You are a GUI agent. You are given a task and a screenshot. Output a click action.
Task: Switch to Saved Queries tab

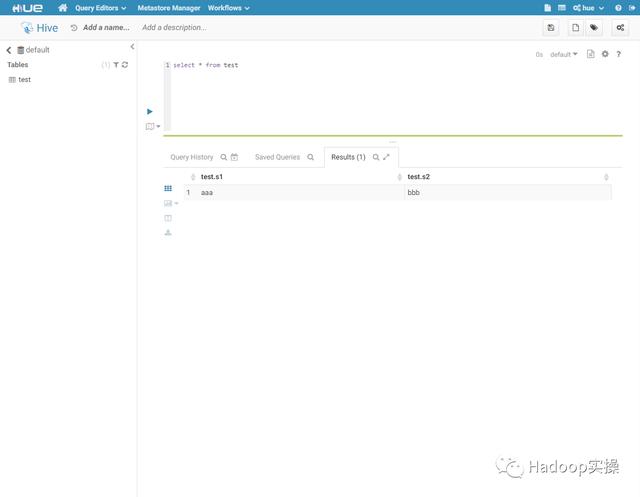point(277,157)
